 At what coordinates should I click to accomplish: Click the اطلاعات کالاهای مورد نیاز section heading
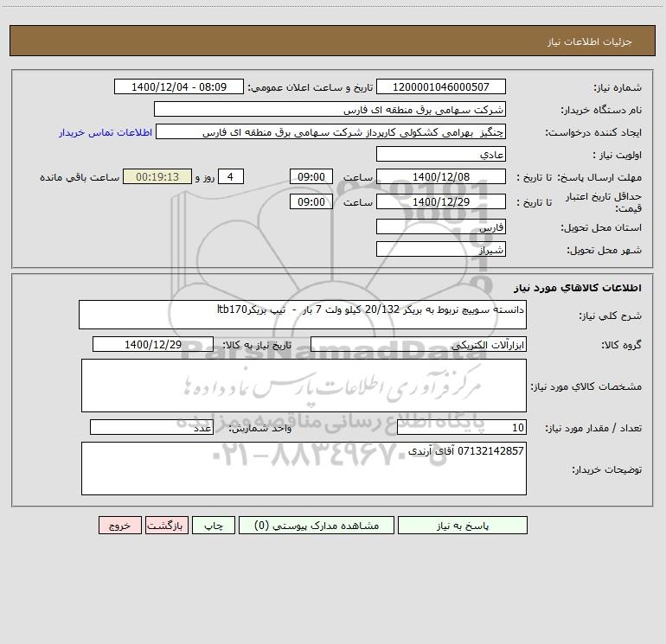pyautogui.click(x=577, y=288)
